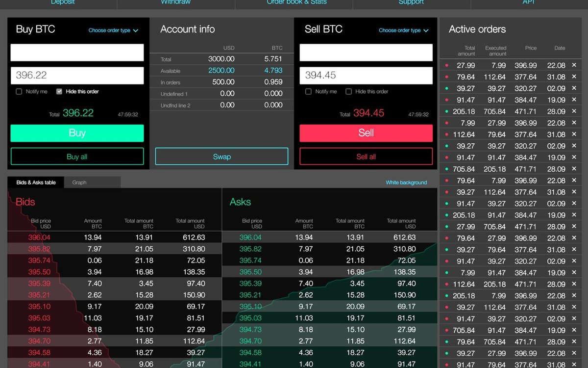Check Hide this order in Sell BTC

point(348,91)
